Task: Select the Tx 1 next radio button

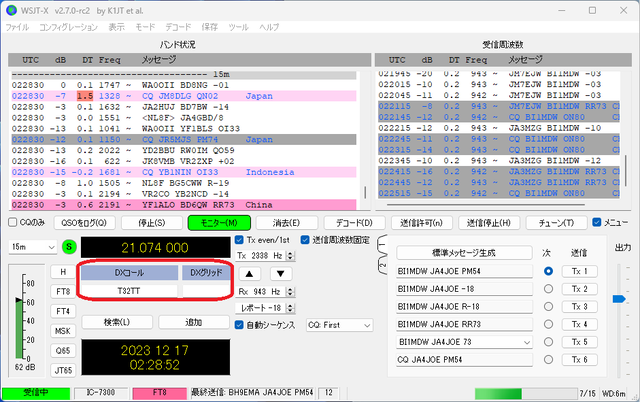Action: [548, 271]
